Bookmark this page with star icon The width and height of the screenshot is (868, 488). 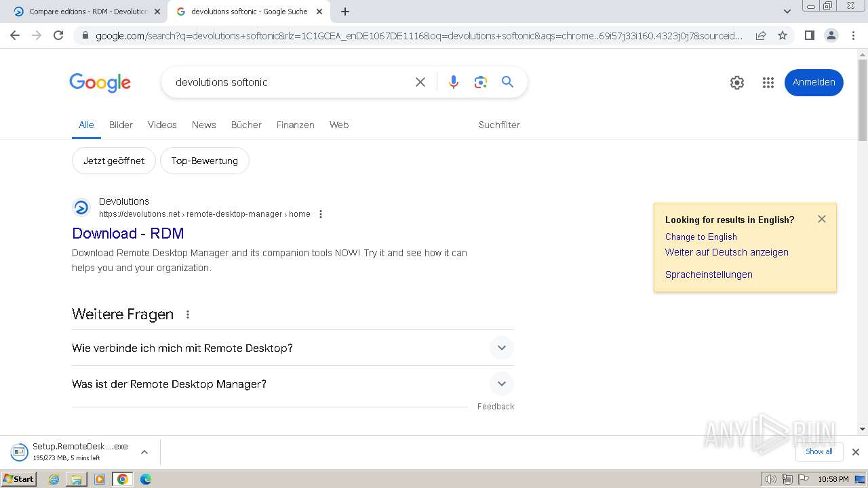[783, 35]
